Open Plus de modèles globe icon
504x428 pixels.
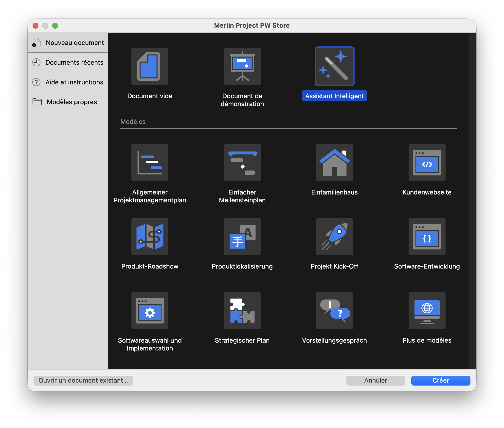point(427,311)
